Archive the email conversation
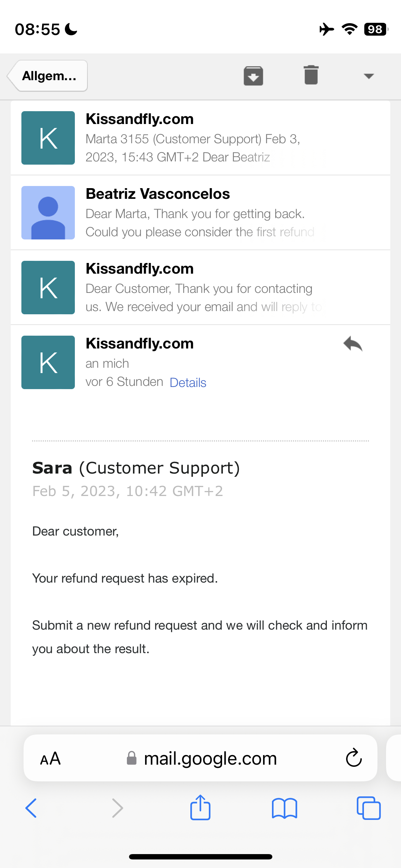 (253, 76)
